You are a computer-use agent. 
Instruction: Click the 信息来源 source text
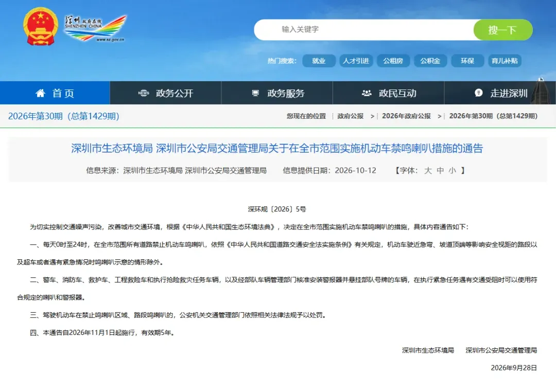point(176,170)
